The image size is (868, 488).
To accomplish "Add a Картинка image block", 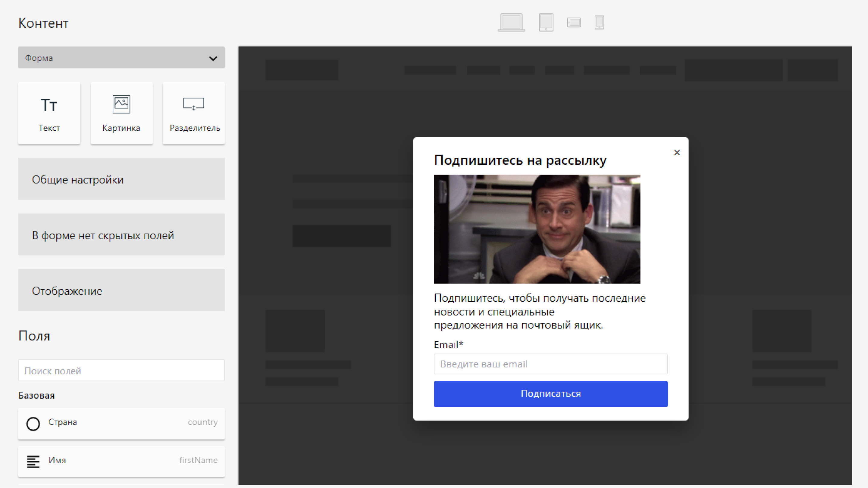I will point(121,113).
